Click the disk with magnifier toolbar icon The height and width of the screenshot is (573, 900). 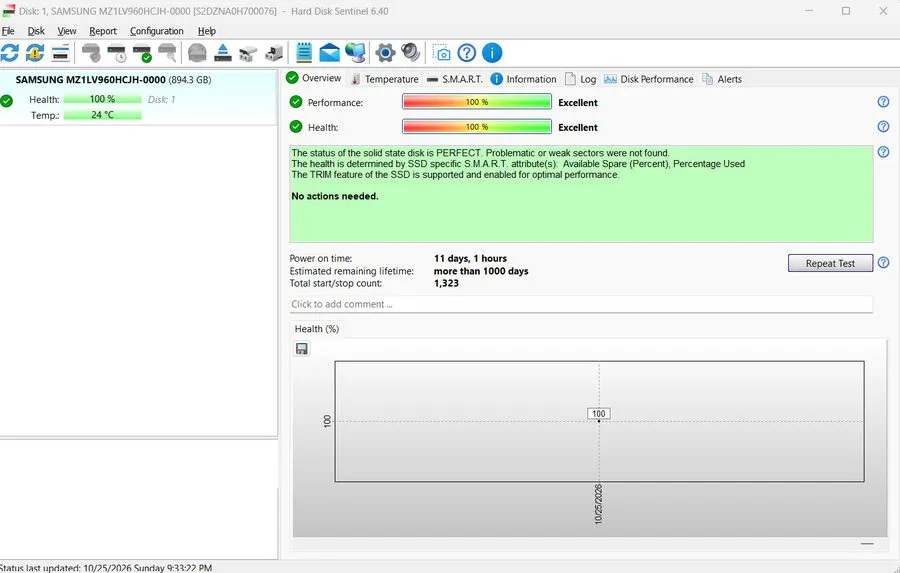coord(167,53)
